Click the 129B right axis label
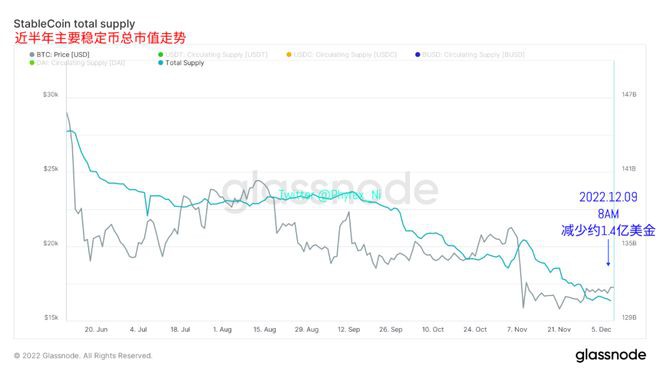660x372 pixels. 629,317
